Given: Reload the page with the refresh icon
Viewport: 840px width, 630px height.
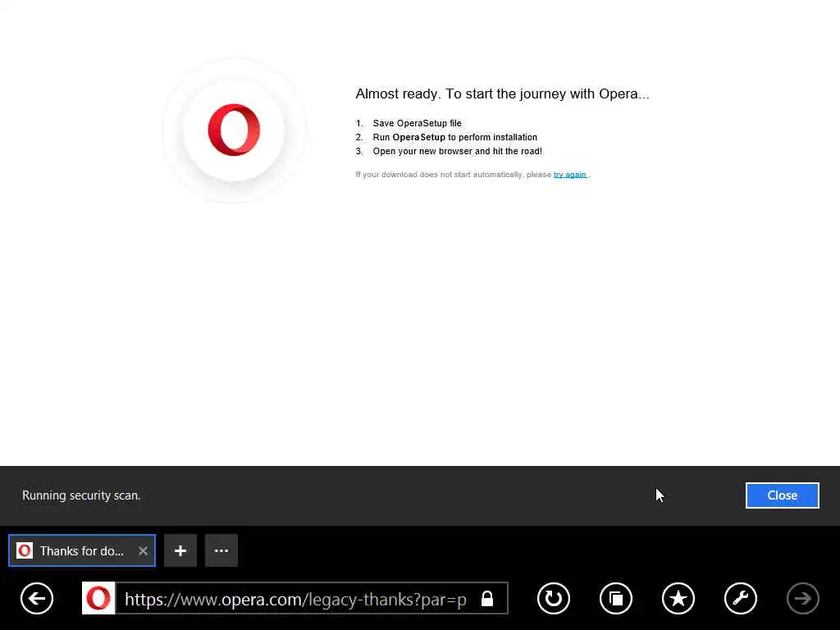Looking at the screenshot, I should click(554, 598).
